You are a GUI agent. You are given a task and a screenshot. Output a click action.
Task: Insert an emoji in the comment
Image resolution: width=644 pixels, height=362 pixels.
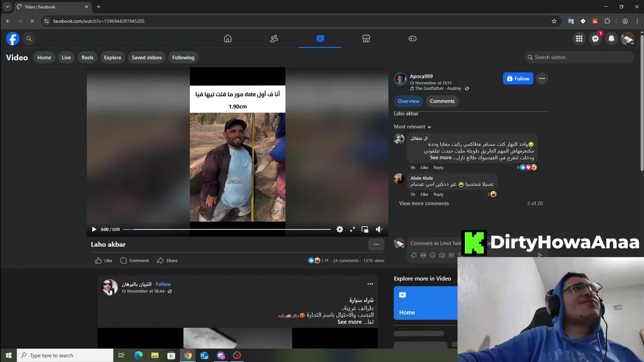[x=433, y=255]
